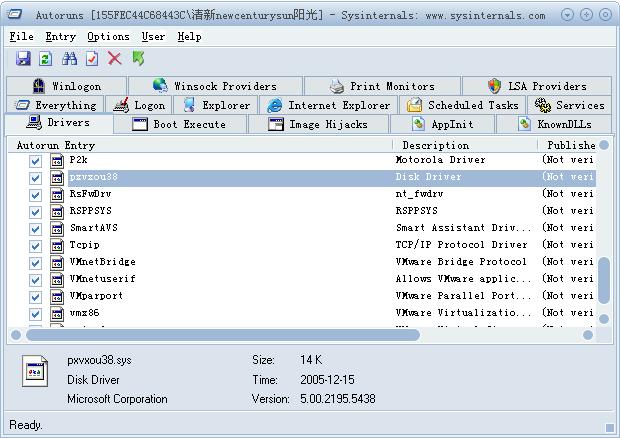Disable the vmx86 checkbox
620x438 pixels.
pos(35,314)
